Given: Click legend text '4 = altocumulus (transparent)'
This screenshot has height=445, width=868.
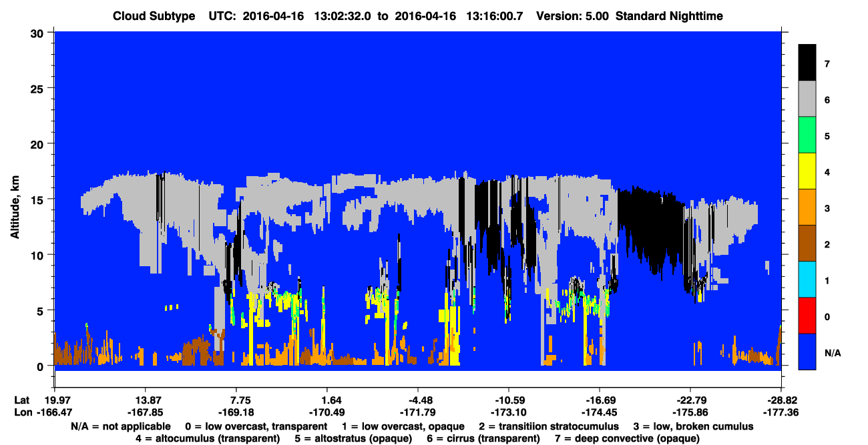Looking at the screenshot, I should pos(208,438).
